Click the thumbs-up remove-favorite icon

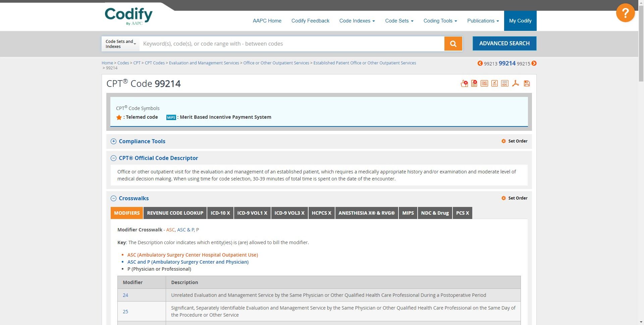[x=464, y=84]
